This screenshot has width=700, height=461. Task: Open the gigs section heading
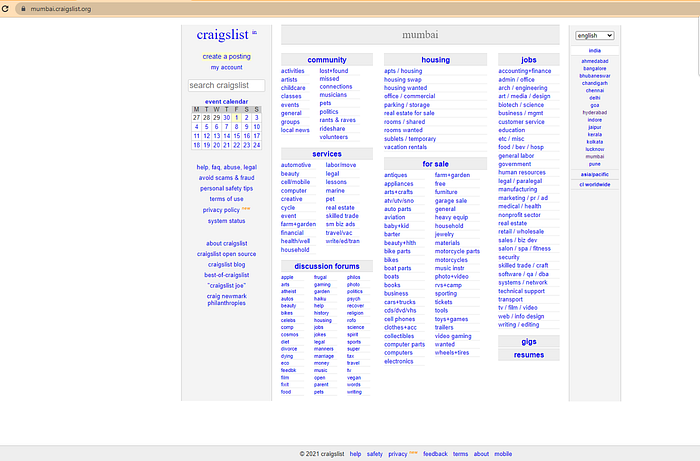pos(529,342)
